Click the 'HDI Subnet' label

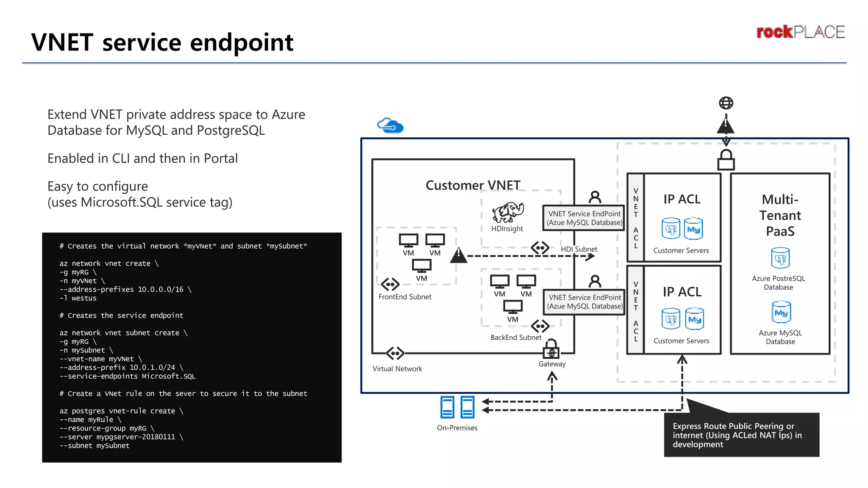[579, 250]
